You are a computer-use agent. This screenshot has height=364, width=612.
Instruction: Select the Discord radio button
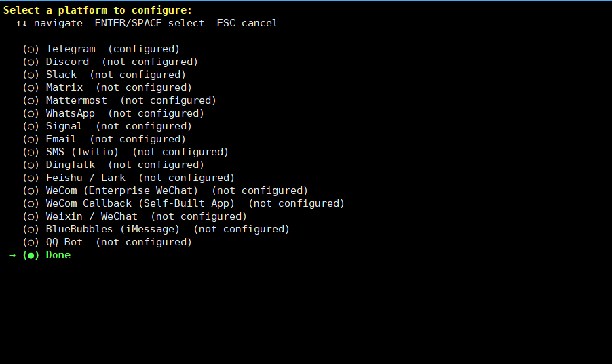point(31,62)
